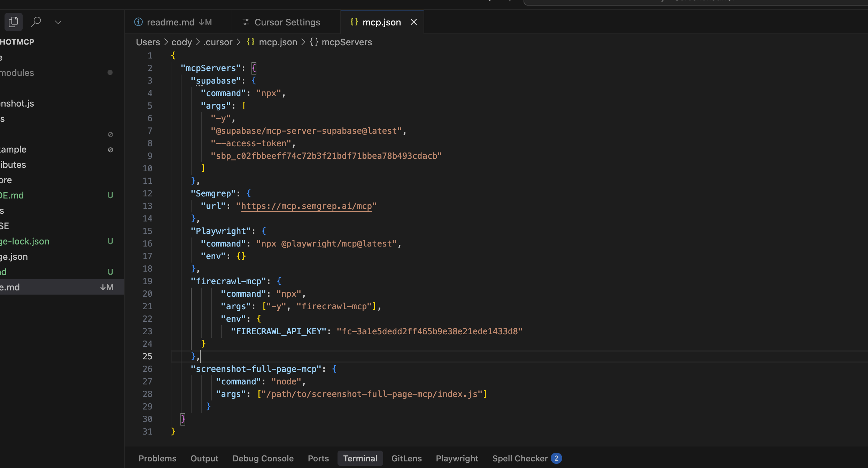Select the highlighted modified file ending in e.md
Image resolution: width=868 pixels, height=468 pixels.
point(62,287)
